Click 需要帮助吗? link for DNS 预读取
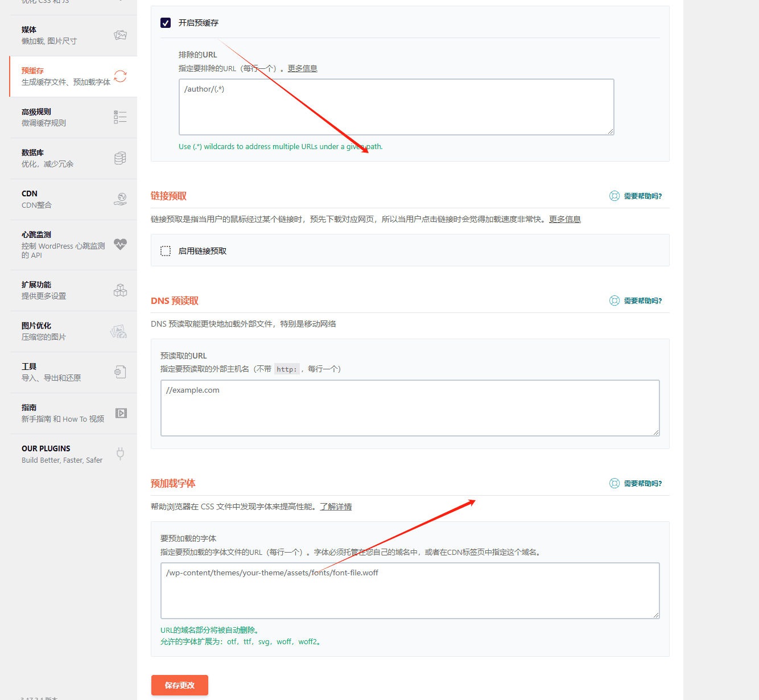 point(643,300)
